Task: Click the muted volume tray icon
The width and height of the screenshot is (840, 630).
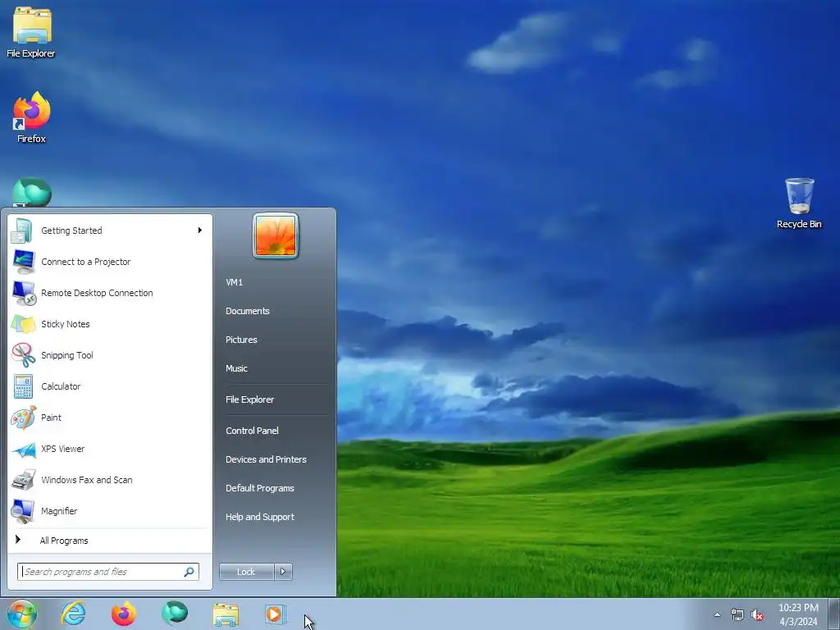Action: point(757,615)
